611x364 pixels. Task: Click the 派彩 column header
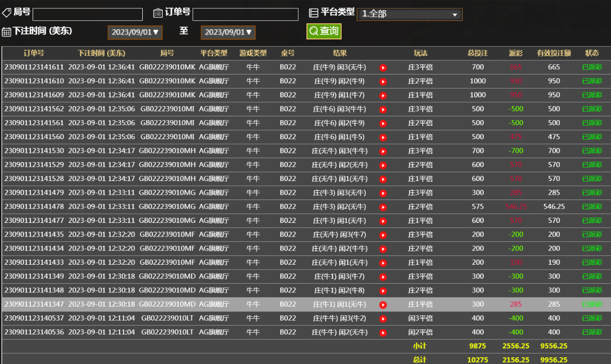516,53
